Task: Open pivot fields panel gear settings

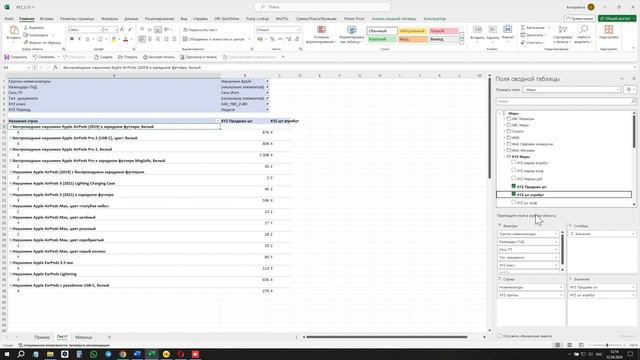Action: tap(629, 89)
